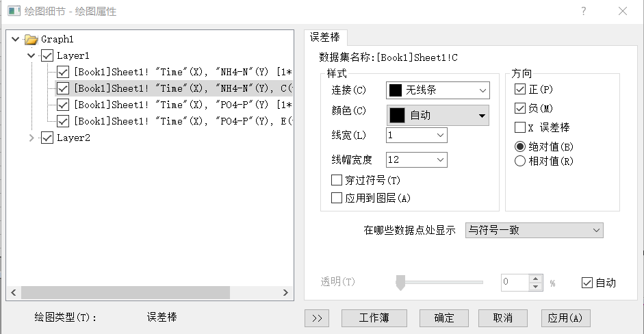Click the scroll left arrow in tree panel
Screen dimensions: 644x334
click(14, 292)
